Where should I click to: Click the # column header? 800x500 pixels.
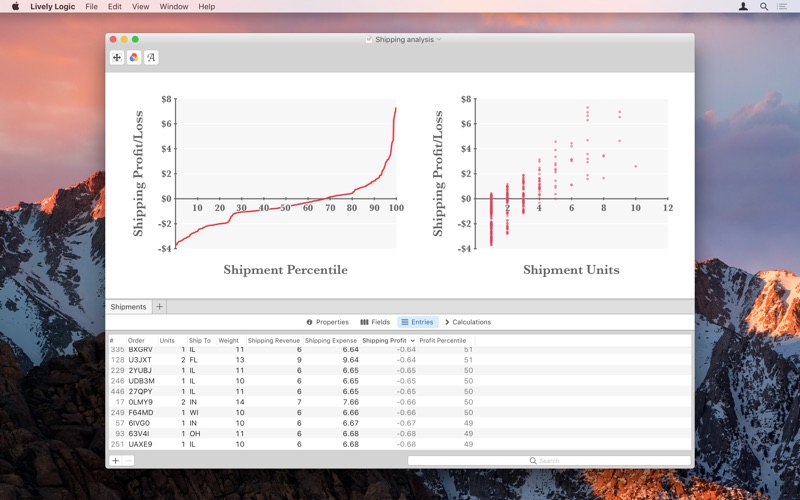pyautogui.click(x=112, y=340)
